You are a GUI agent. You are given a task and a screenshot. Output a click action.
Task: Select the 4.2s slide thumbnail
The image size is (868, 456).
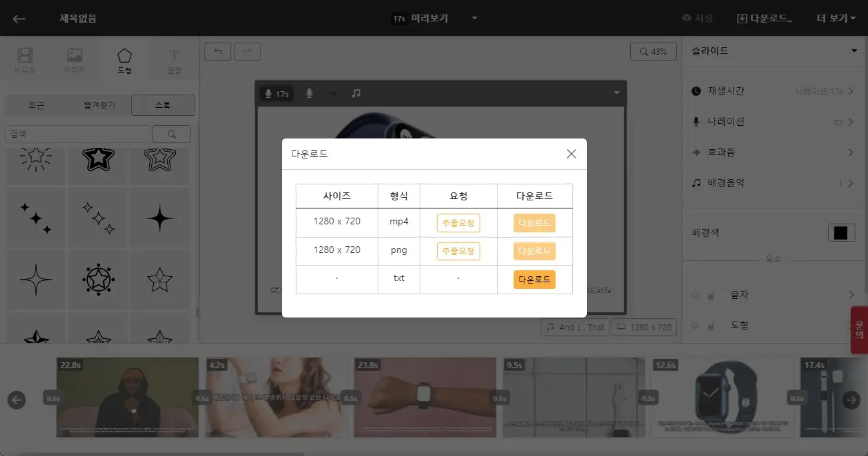pos(276,397)
